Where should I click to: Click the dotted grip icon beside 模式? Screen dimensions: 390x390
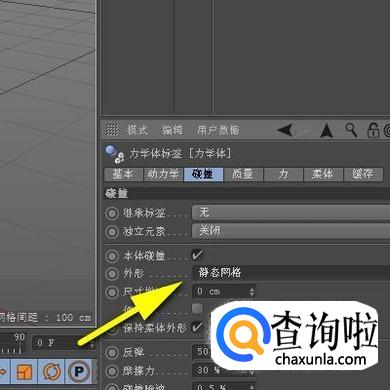coord(112,129)
